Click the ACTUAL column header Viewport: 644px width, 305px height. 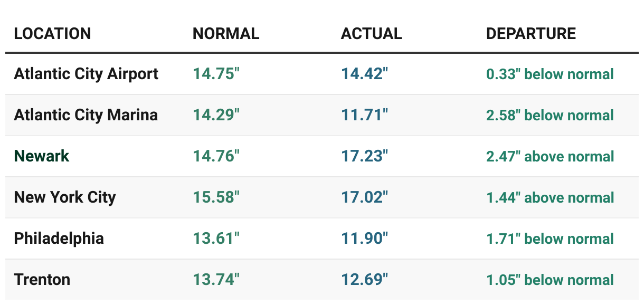(x=371, y=34)
